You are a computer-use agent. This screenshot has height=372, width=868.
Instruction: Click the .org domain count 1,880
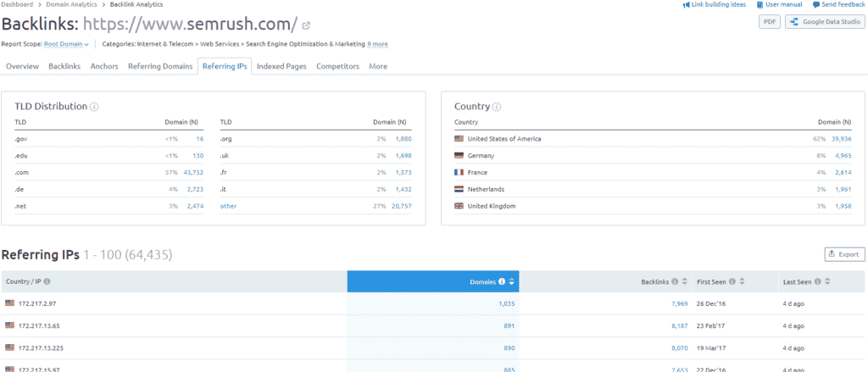pyautogui.click(x=403, y=139)
